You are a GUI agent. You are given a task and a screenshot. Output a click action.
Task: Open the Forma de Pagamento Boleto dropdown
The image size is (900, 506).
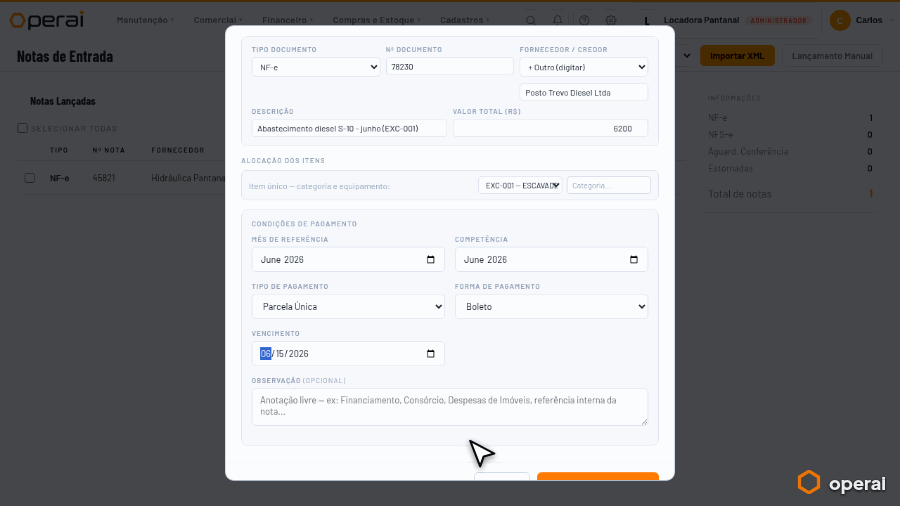pos(552,307)
